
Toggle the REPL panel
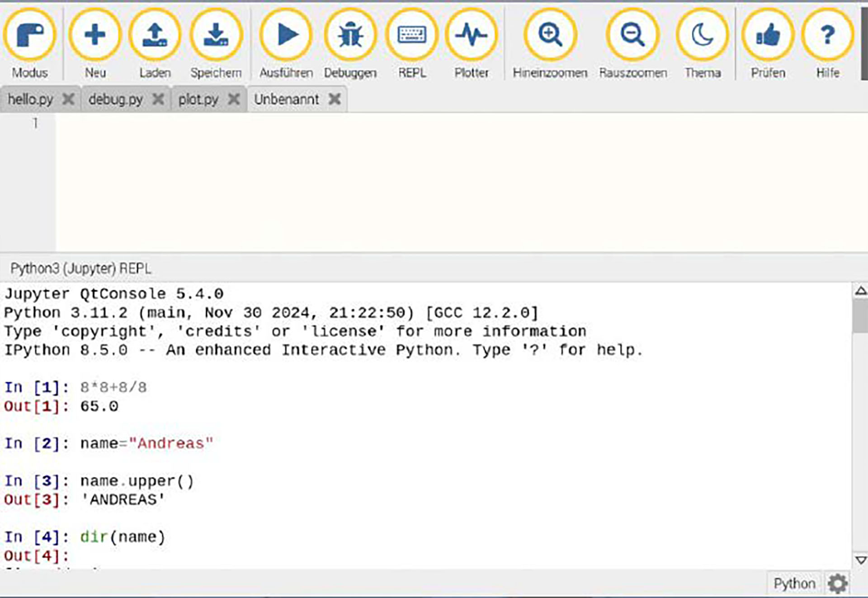[x=412, y=34]
